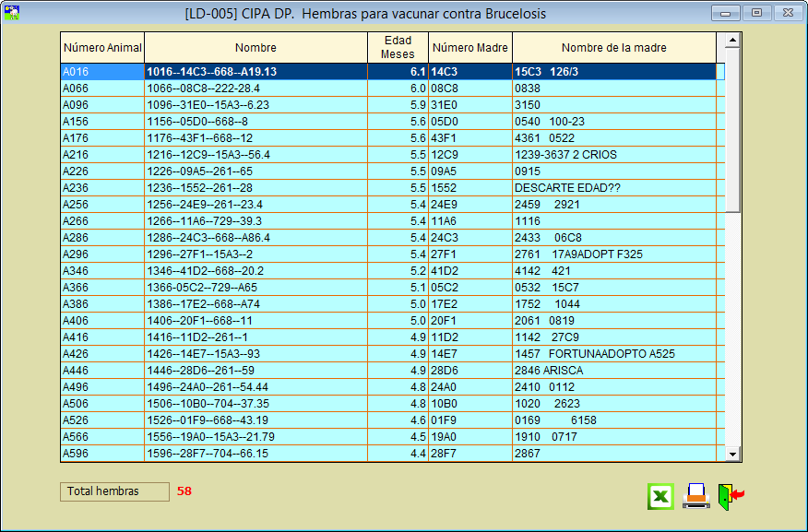Select the A446 row's ARISCA mother cell
808x532 pixels.
613,371
